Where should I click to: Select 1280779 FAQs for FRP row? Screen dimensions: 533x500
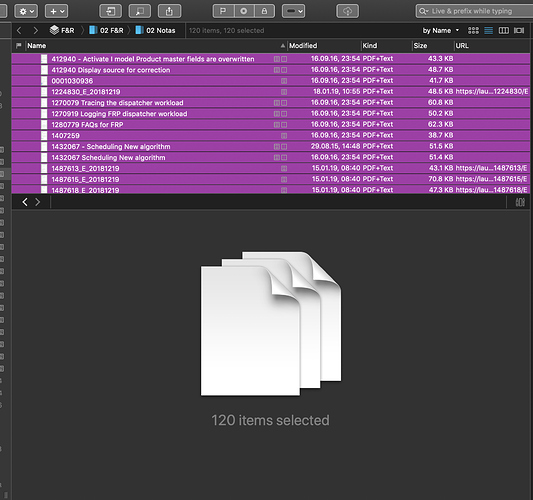pyautogui.click(x=271, y=124)
